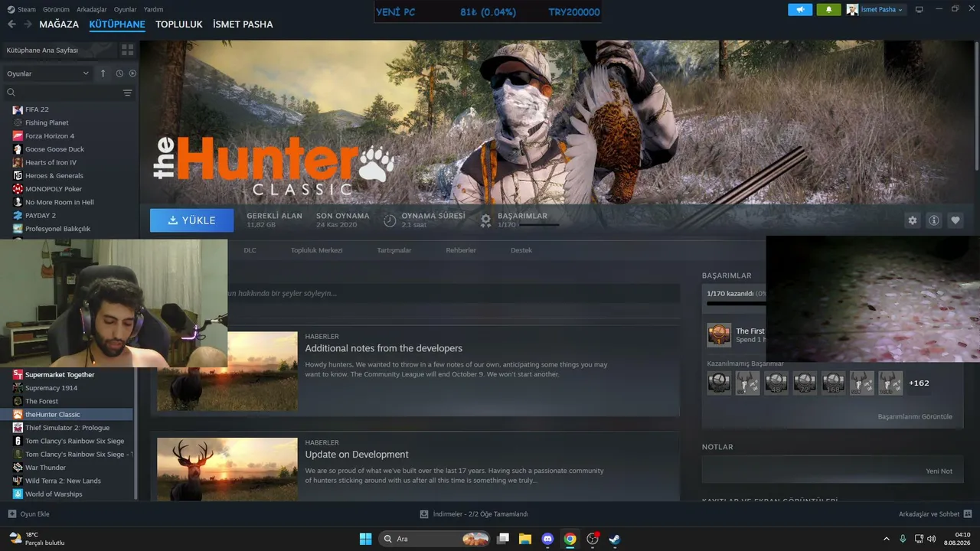Image resolution: width=980 pixels, height=551 pixels.
Task: Click the Goose Goose Duck icon
Action: (x=18, y=149)
